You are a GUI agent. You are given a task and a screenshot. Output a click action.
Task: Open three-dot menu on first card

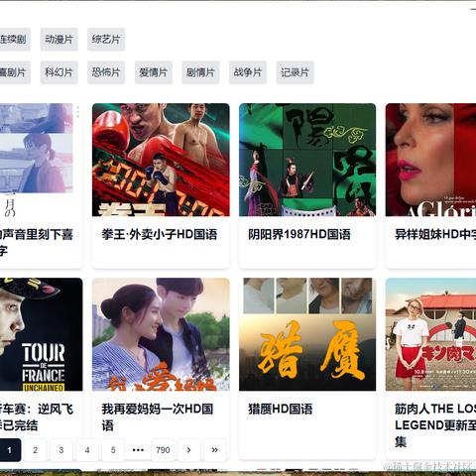click(x=77, y=112)
